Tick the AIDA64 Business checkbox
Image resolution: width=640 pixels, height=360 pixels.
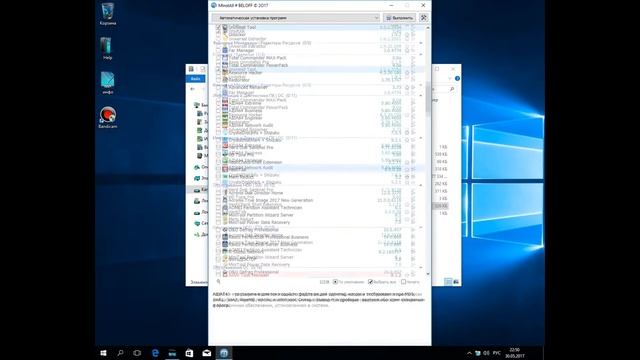[x=218, y=111]
